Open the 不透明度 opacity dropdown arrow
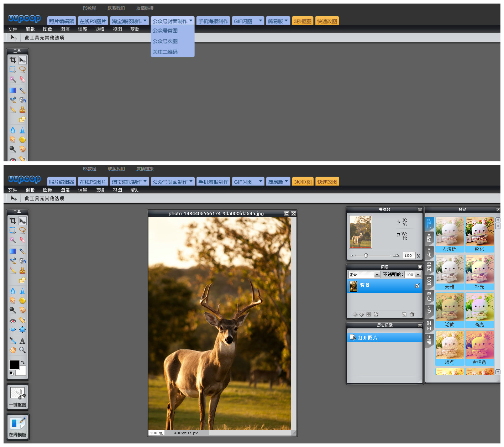The width and height of the screenshot is (504, 447). (x=418, y=275)
